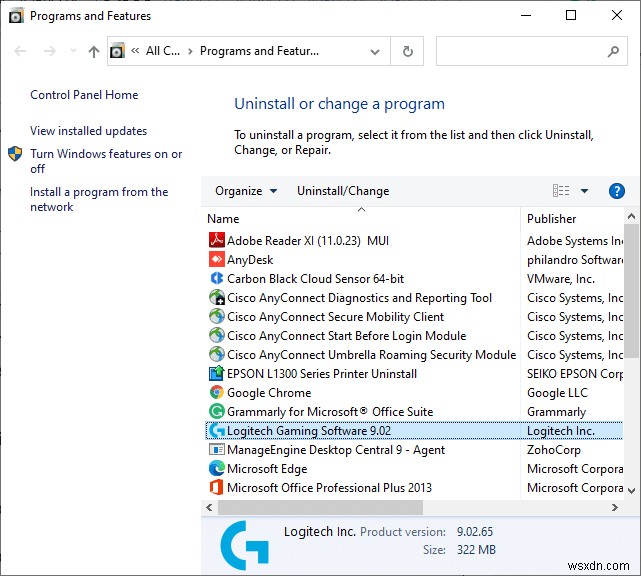Click the Google LLC publisher cell
Screen dimensions: 641x576
coord(557,392)
